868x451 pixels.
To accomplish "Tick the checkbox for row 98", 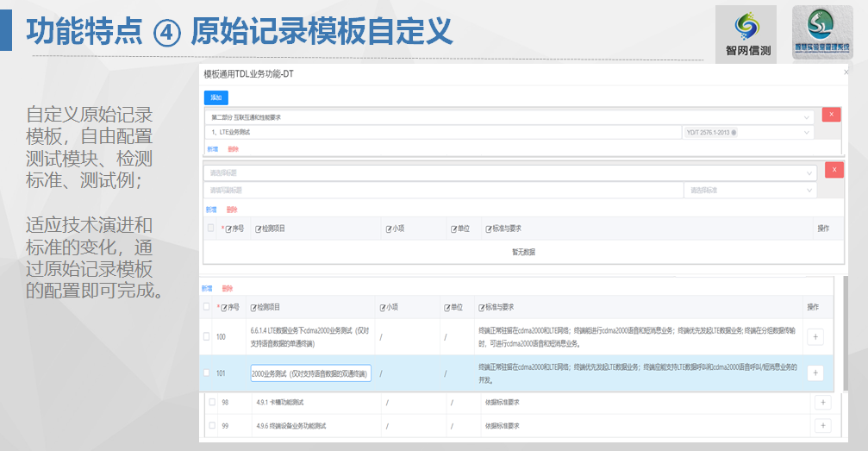I will (x=212, y=402).
